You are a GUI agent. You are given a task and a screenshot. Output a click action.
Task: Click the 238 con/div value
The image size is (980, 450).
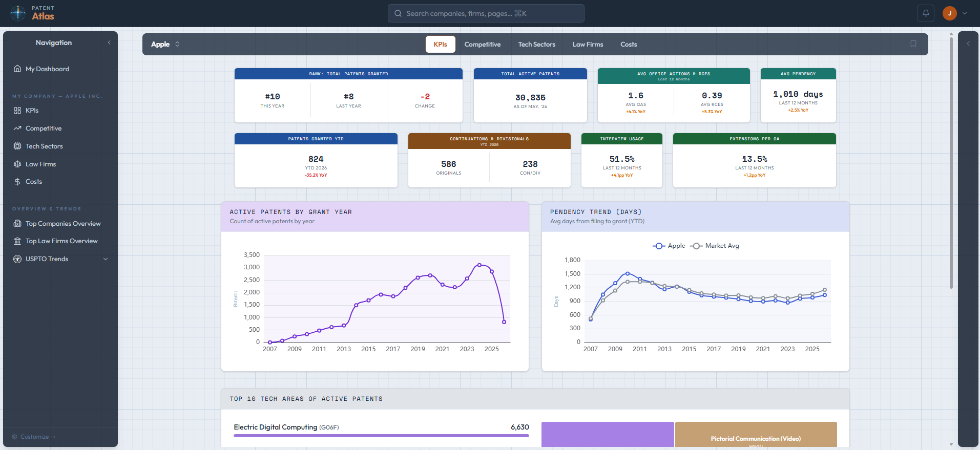pyautogui.click(x=530, y=164)
